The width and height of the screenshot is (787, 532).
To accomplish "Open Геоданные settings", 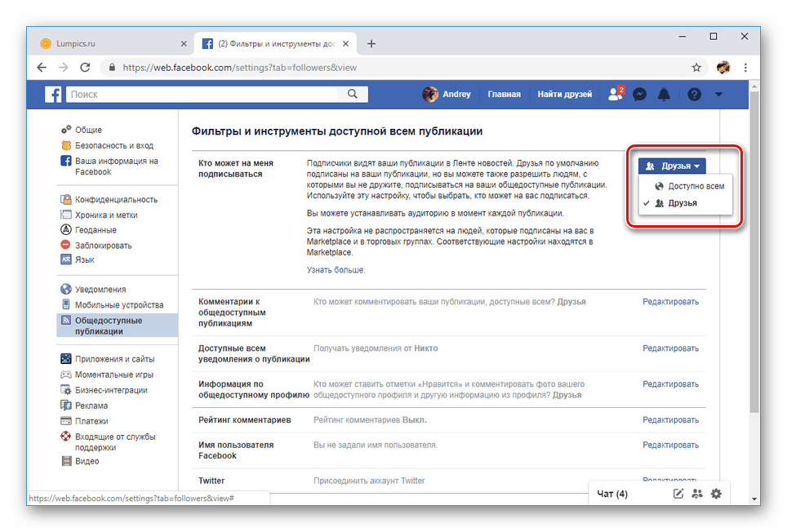I will click(96, 229).
